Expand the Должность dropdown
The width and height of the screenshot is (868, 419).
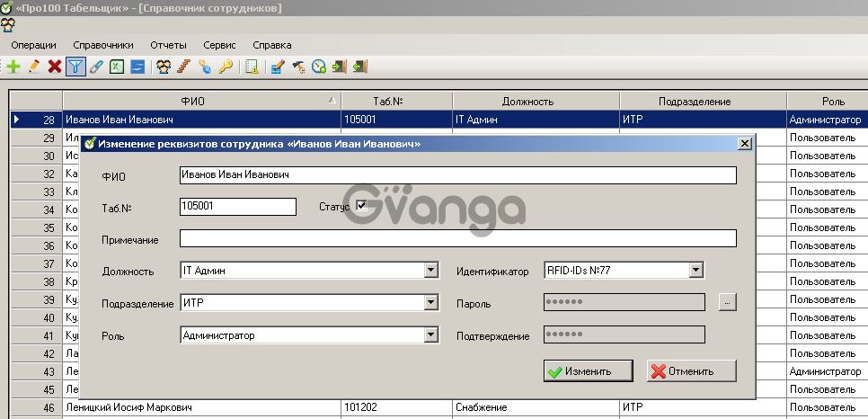(430, 271)
